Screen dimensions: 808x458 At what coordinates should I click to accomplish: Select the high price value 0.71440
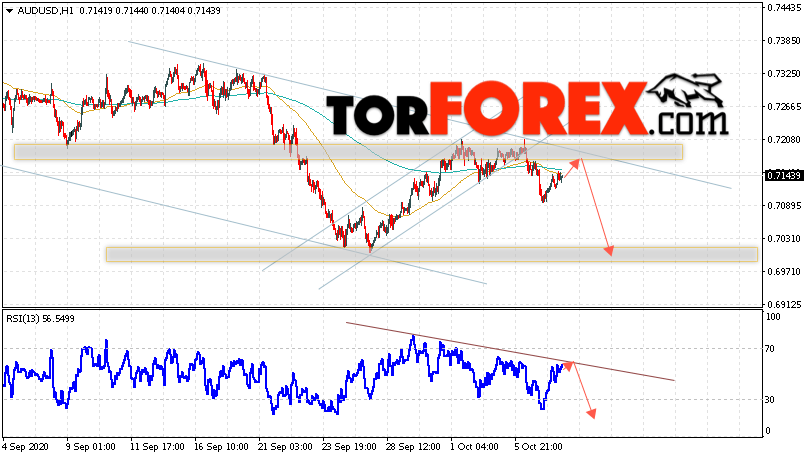pos(130,11)
